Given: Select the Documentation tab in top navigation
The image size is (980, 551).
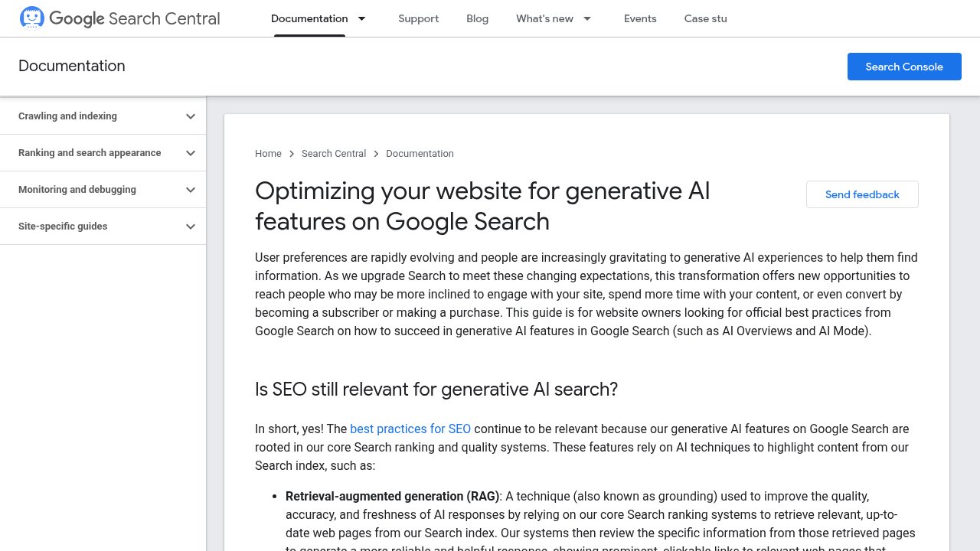Looking at the screenshot, I should 309,18.
